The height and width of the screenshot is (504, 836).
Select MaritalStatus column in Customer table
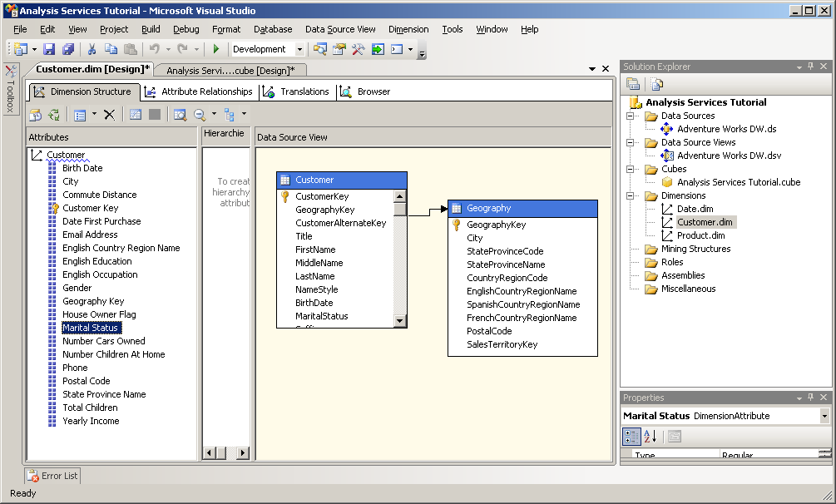coord(321,316)
